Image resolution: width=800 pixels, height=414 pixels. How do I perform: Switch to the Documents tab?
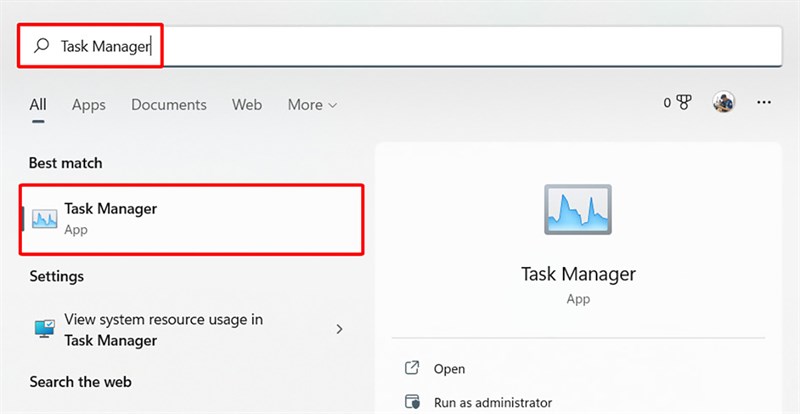pyautogui.click(x=169, y=105)
